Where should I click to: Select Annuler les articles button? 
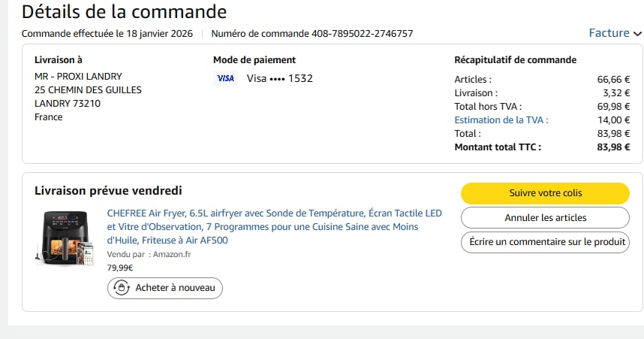click(x=545, y=218)
